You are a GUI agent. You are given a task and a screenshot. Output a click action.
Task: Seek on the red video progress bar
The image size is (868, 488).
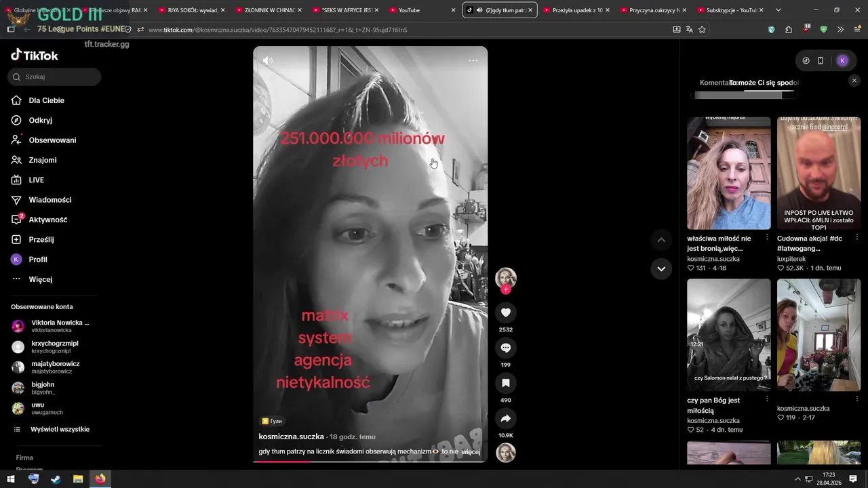370,462
